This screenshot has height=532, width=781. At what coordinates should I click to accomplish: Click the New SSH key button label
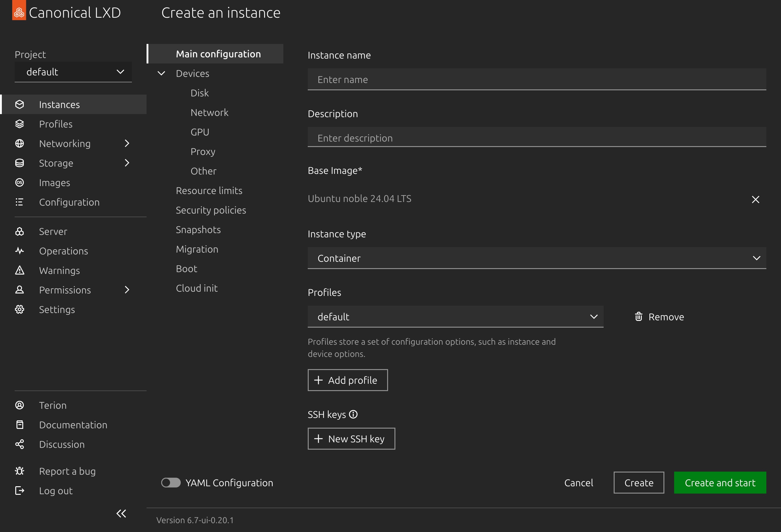point(356,439)
